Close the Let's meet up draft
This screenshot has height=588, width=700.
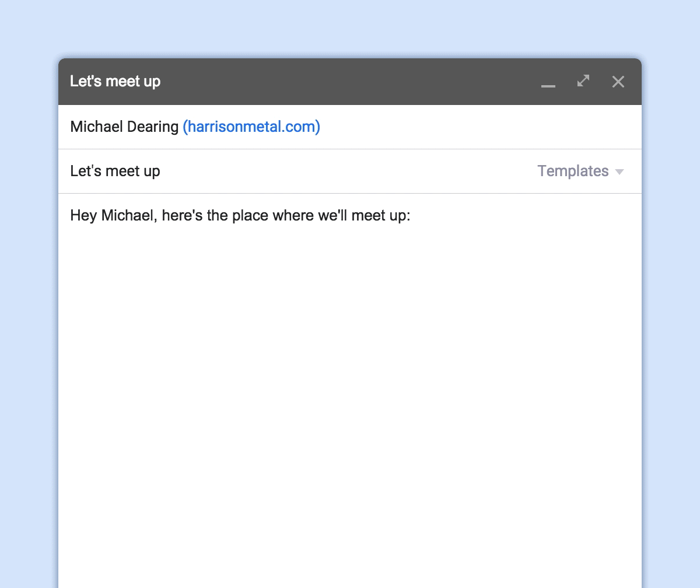(618, 82)
